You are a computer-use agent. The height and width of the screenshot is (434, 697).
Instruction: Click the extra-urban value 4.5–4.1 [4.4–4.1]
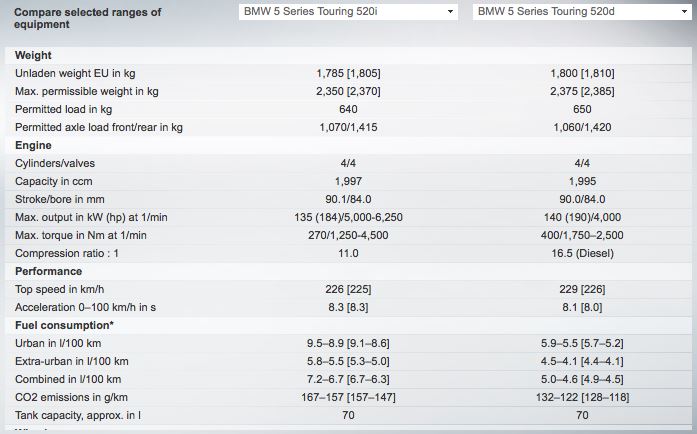click(582, 362)
